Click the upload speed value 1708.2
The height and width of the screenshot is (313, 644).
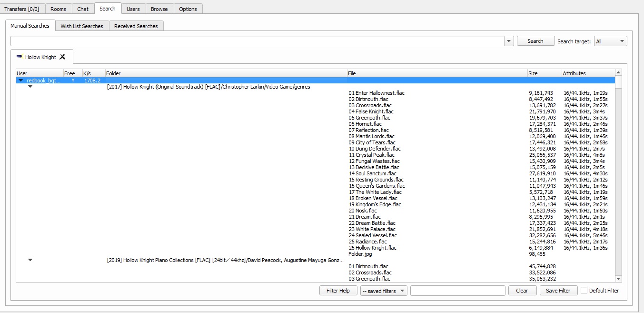[92, 81]
